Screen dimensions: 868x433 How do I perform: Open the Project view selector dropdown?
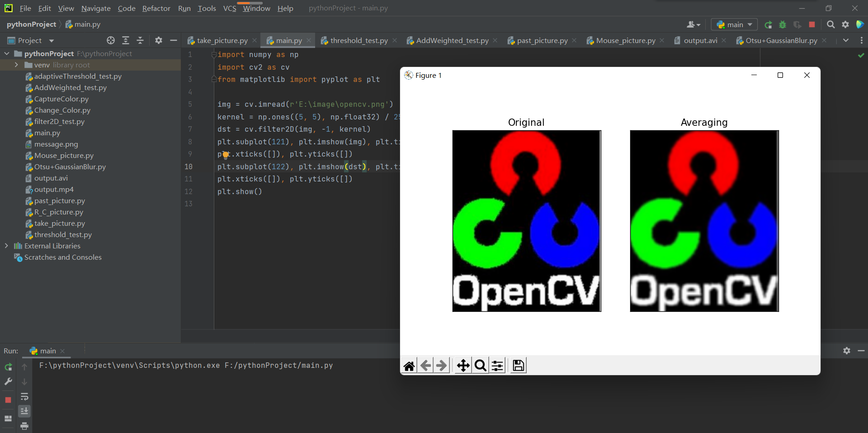point(31,40)
